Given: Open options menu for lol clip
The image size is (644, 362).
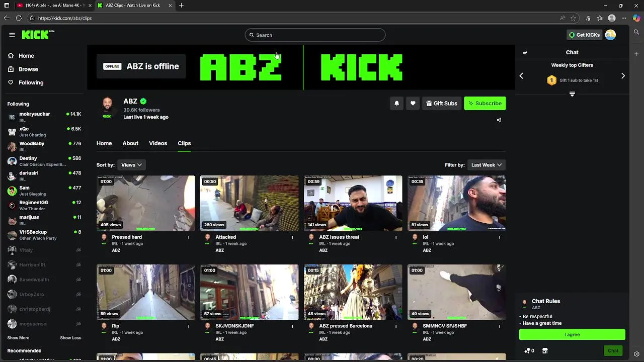Looking at the screenshot, I should click(x=500, y=237).
